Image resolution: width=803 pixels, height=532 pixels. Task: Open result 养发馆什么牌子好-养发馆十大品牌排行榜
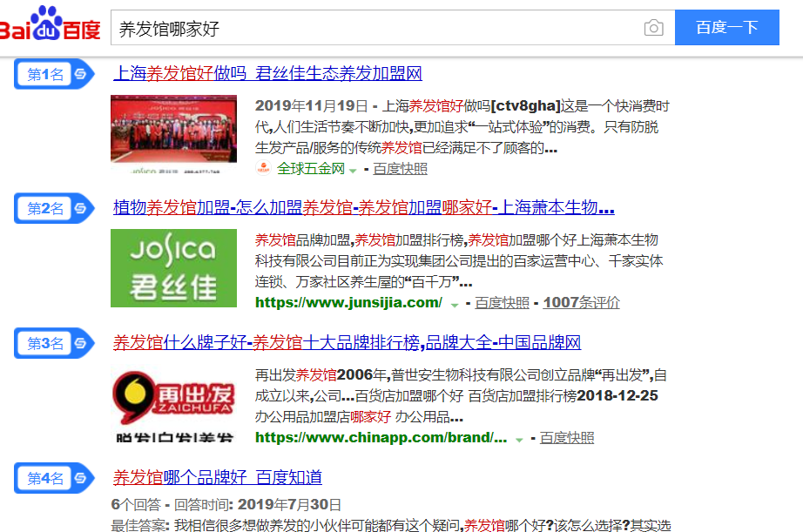tap(347, 342)
